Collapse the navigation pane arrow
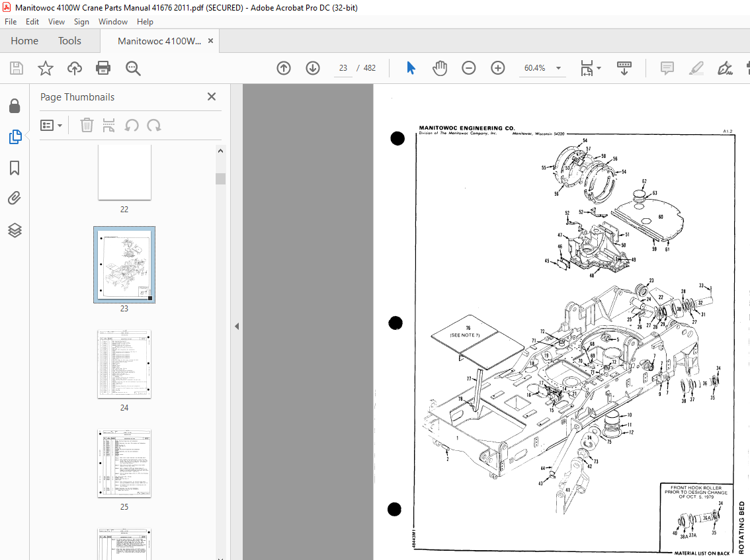Viewport: 750px width, 560px height. pos(237,326)
